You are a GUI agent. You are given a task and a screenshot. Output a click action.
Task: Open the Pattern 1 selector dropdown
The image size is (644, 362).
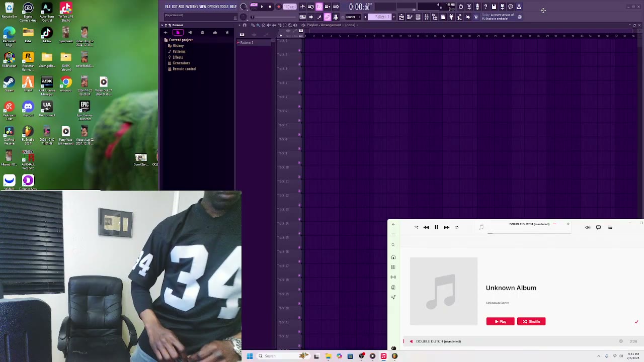pos(381,17)
